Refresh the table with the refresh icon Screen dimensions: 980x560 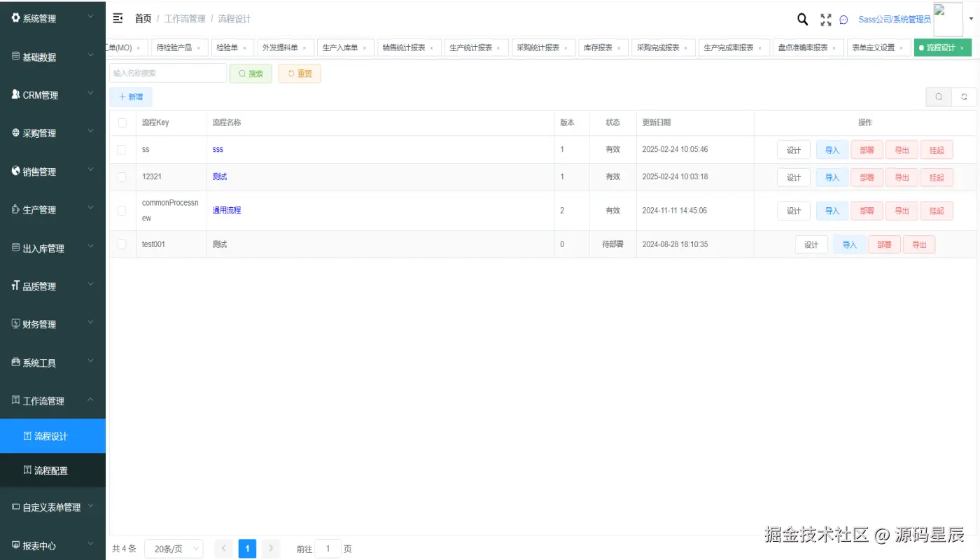click(964, 97)
